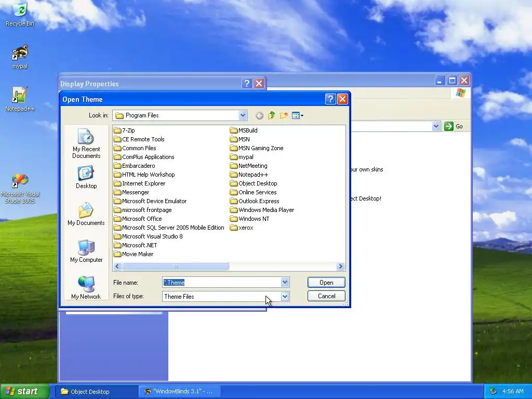Click the Go back toolbar icon

click(x=259, y=116)
